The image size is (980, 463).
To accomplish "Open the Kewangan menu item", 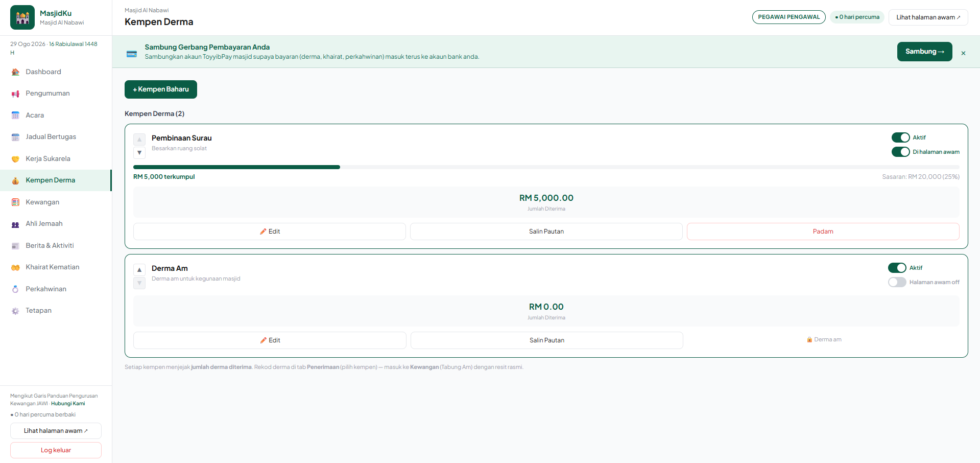I will click(x=56, y=202).
